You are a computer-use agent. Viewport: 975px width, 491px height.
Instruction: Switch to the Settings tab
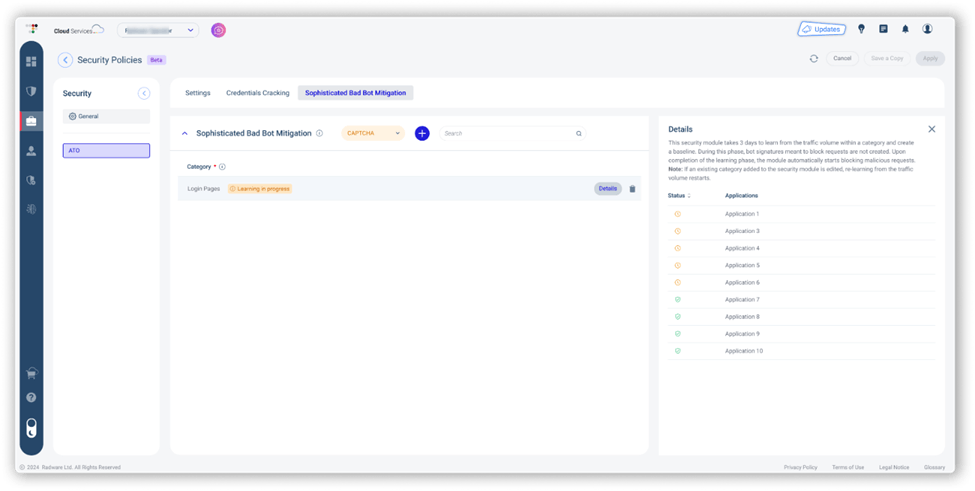pos(198,93)
